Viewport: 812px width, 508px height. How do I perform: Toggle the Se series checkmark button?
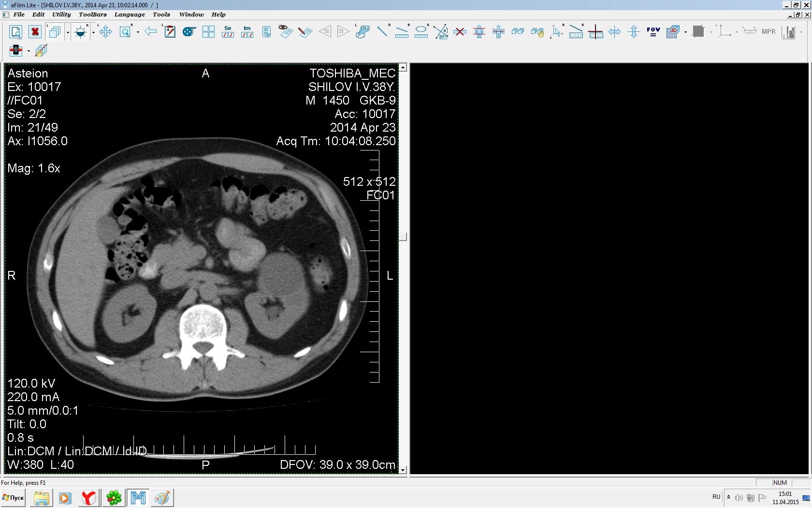pyautogui.click(x=228, y=32)
